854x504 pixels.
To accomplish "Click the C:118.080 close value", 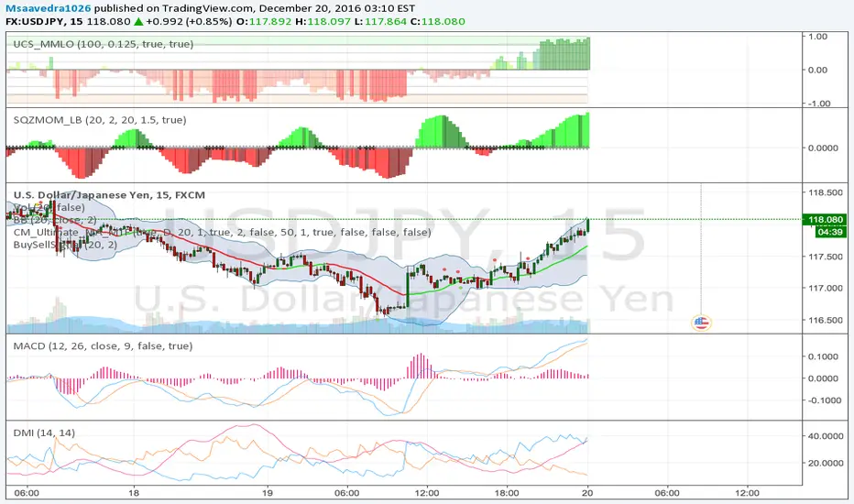I will 437,22.
